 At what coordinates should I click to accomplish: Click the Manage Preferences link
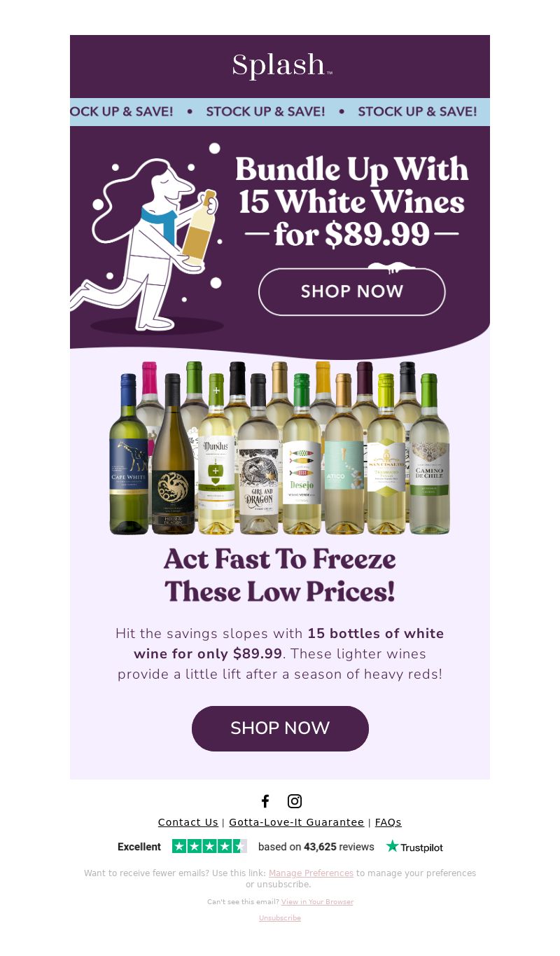pos(311,873)
